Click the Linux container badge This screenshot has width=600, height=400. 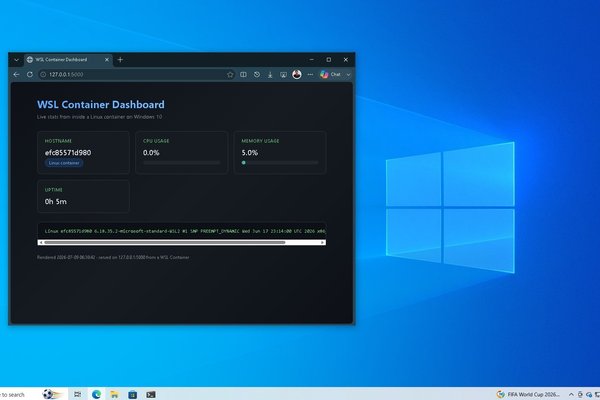(64, 163)
